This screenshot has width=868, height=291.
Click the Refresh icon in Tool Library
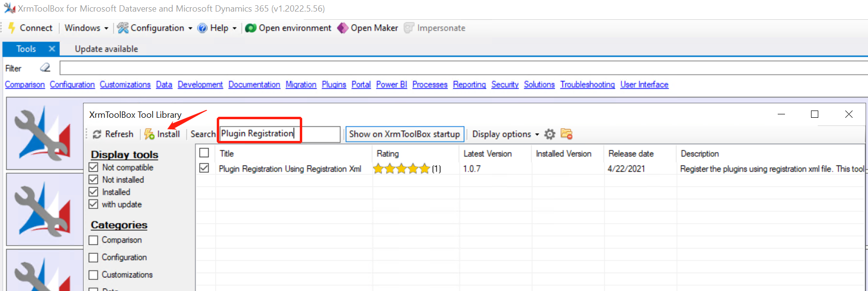point(97,134)
